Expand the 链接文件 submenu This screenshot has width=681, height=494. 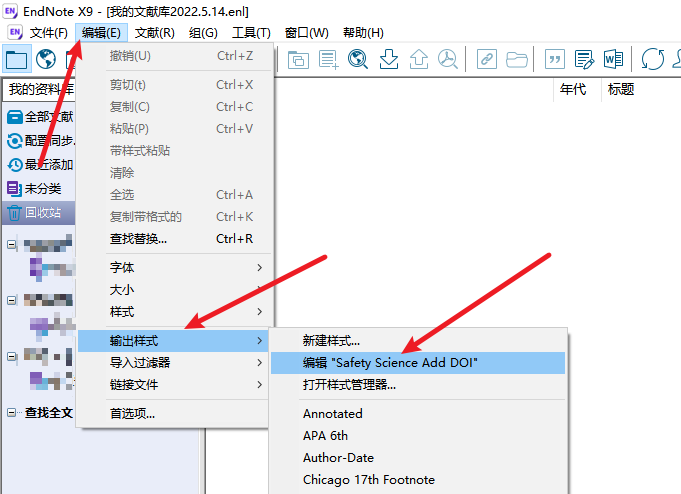[174, 385]
